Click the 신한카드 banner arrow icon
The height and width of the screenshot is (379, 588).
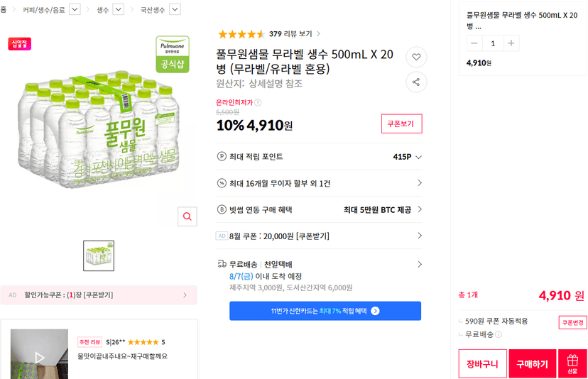(375, 311)
